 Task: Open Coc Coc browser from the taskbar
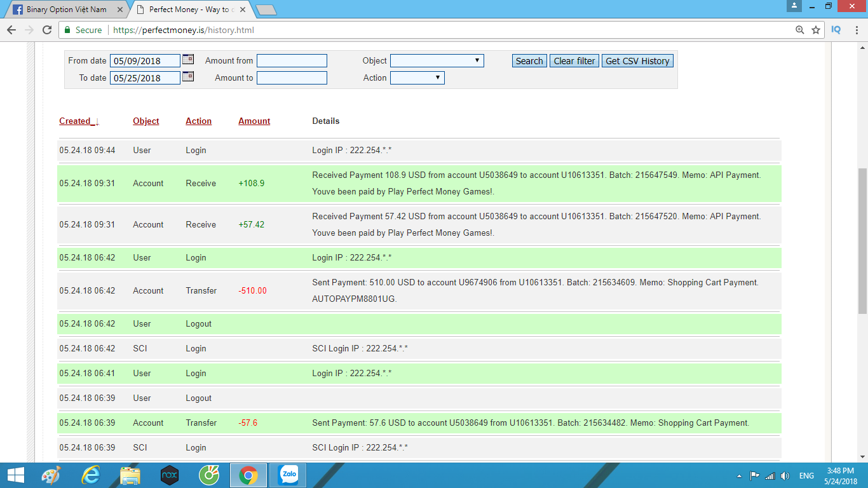coord(209,475)
